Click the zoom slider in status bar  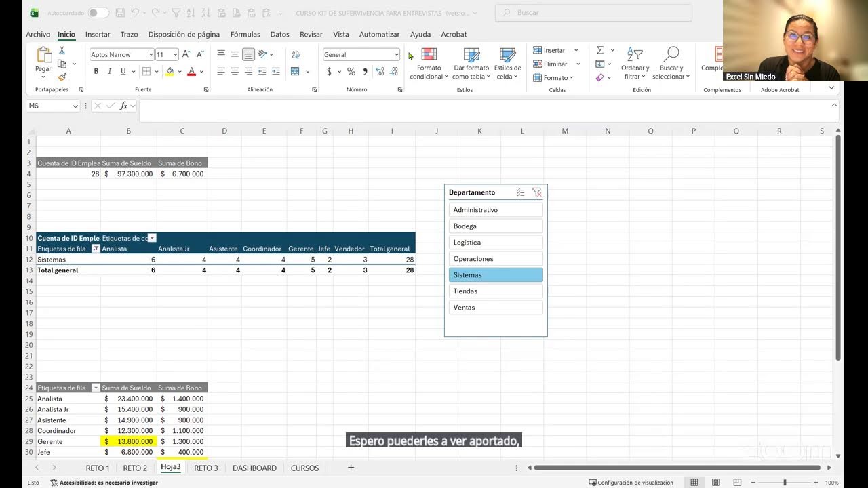tap(784, 483)
